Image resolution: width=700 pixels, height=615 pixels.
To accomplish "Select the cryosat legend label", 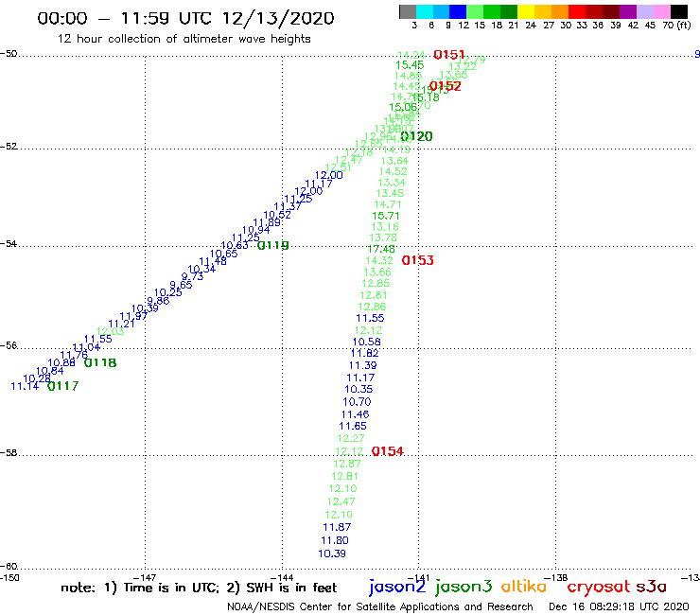I will point(599,587).
